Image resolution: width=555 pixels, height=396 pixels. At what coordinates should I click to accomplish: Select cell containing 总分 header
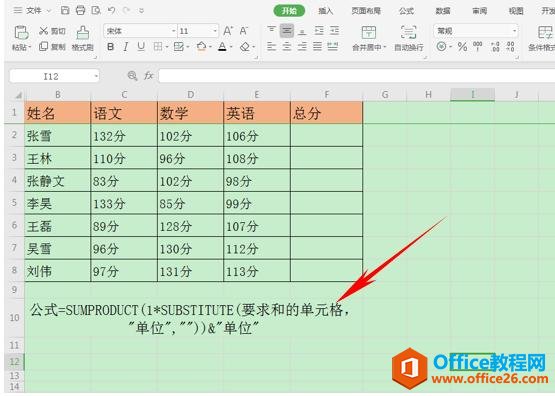[326, 113]
